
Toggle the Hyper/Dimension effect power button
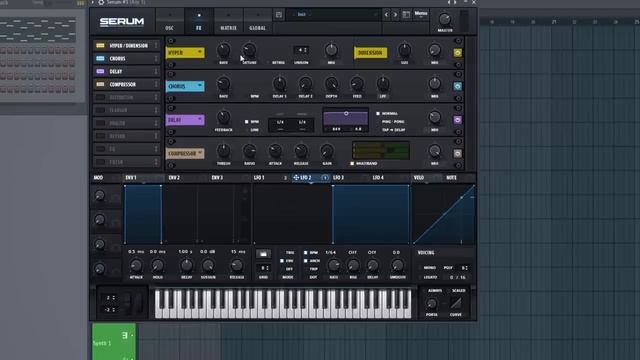[x=458, y=53]
